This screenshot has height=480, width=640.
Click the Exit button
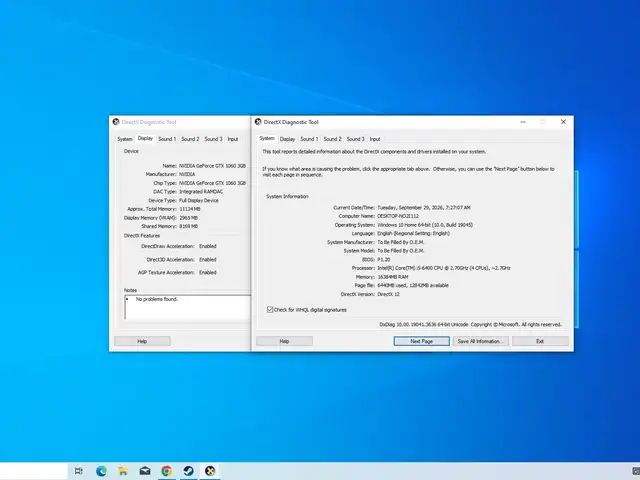(x=540, y=341)
